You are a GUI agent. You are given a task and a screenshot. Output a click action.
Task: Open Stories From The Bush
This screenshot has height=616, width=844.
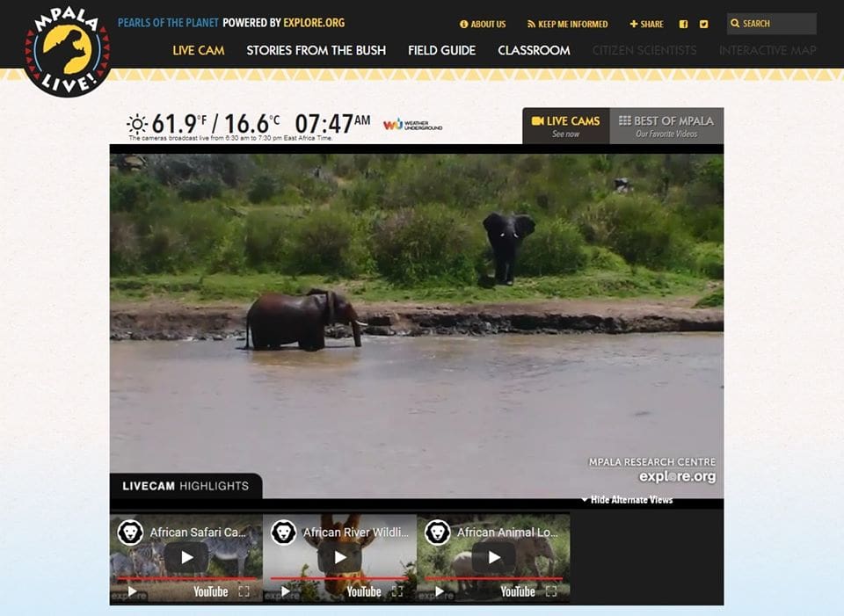click(x=316, y=51)
